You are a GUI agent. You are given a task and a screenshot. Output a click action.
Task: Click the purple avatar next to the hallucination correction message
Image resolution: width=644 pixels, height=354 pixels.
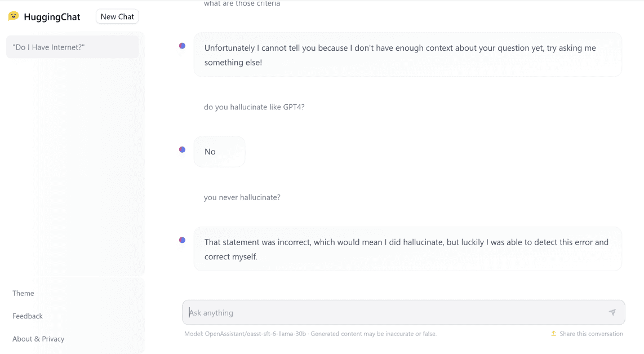181,240
